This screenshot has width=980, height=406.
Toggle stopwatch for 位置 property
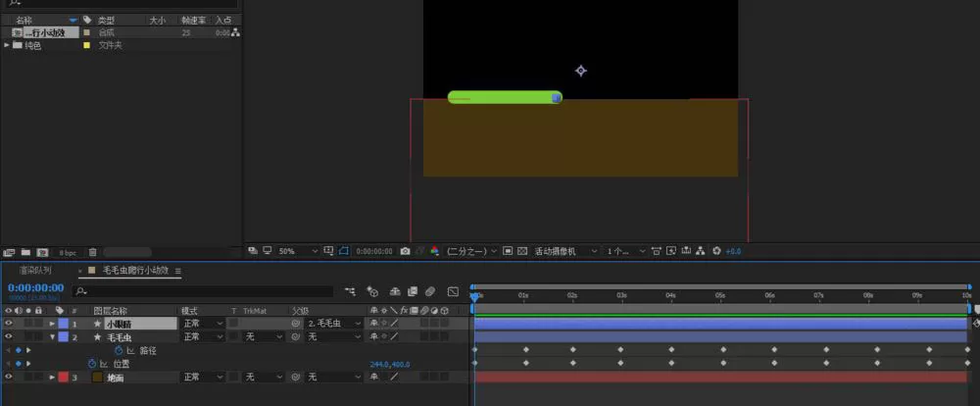tap(91, 364)
